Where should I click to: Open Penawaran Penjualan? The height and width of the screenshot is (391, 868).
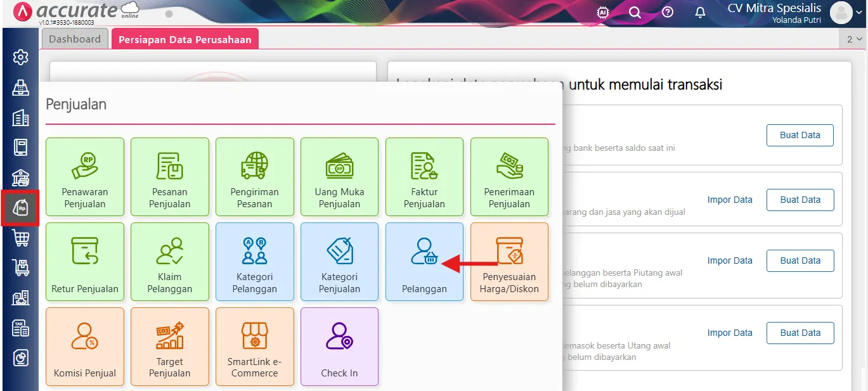pos(84,177)
